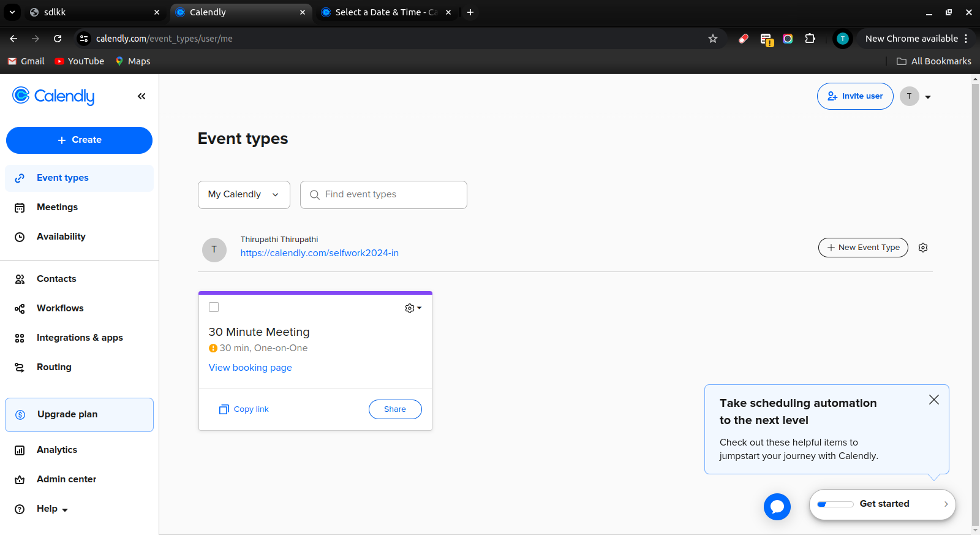Viewport: 980px width, 535px height.
Task: Go to Integrations & apps
Action: [79, 338]
